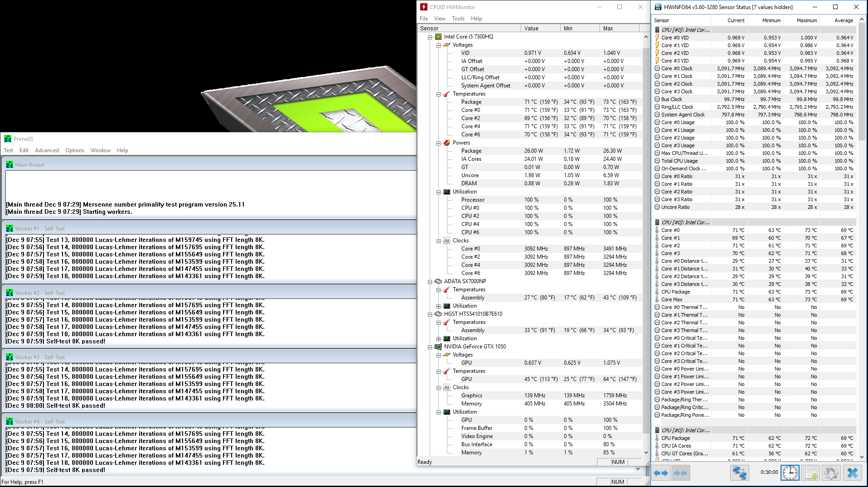Screen dimensions: 868x487
Task: Click the HWiNFO64 title bar icon
Action: click(658, 7)
